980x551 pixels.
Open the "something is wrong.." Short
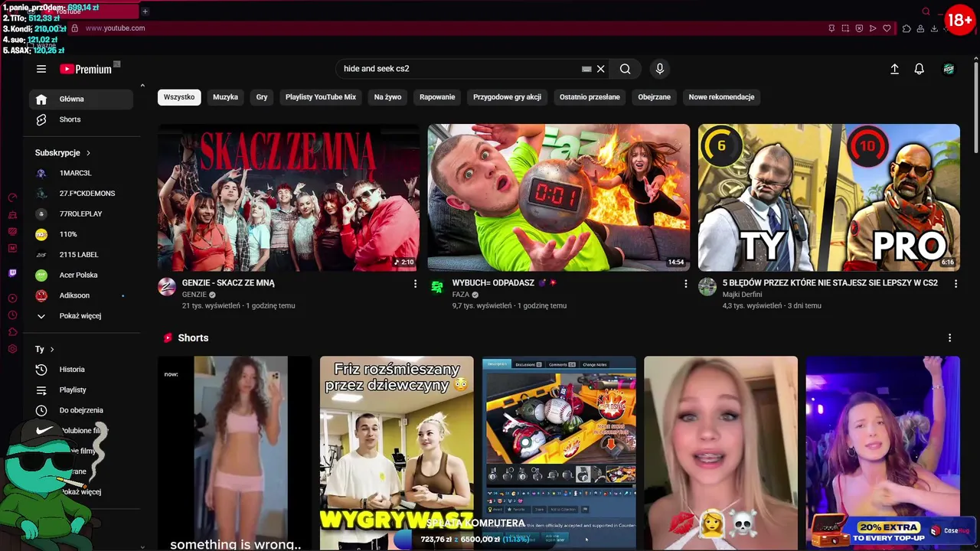point(235,453)
